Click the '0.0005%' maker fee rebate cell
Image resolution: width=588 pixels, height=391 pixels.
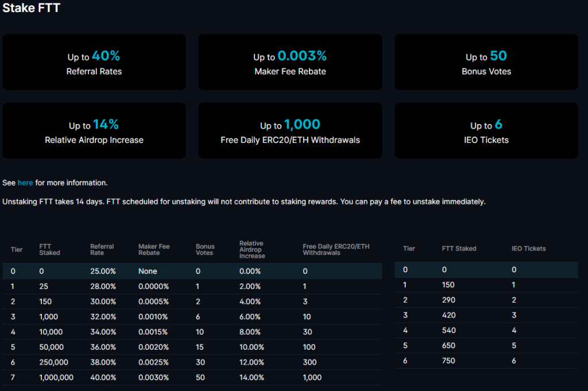coord(153,301)
